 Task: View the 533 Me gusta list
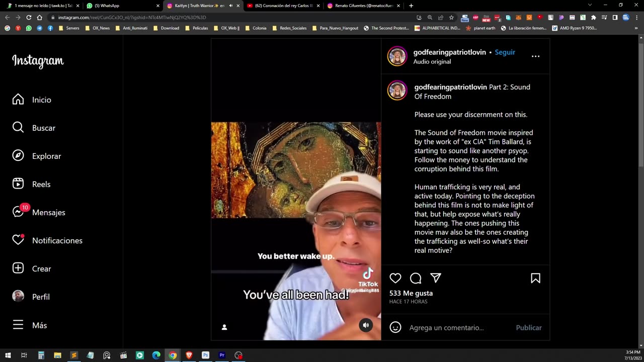tap(411, 293)
